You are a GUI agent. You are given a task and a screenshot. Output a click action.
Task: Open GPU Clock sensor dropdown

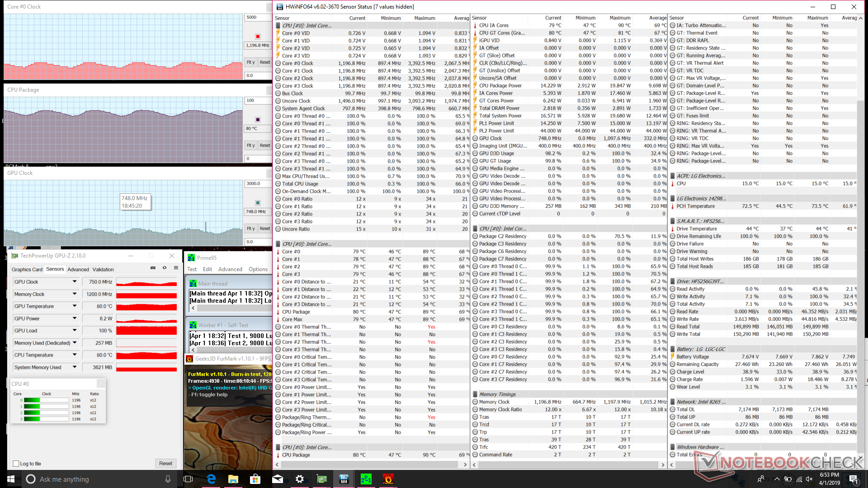pos(75,282)
